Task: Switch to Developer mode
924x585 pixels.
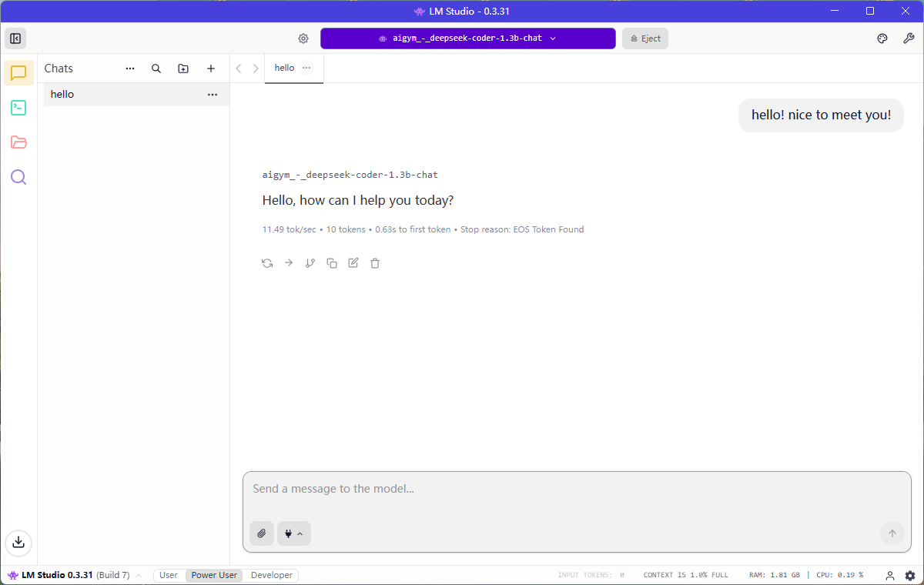Action: click(272, 575)
